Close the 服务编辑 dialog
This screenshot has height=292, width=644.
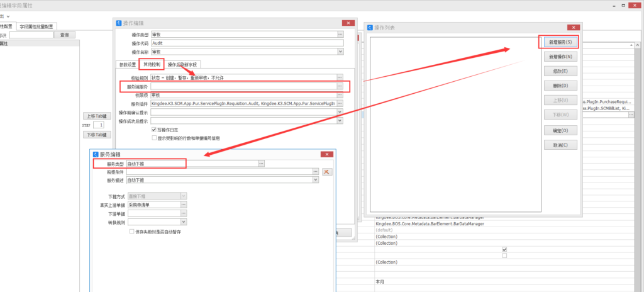[x=327, y=154]
